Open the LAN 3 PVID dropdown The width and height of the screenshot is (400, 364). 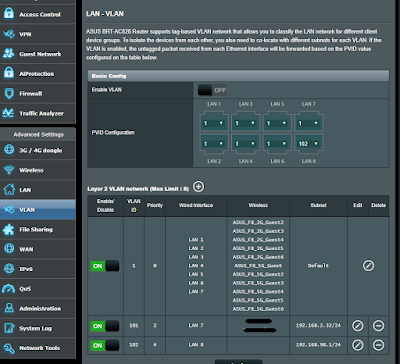tap(245, 123)
